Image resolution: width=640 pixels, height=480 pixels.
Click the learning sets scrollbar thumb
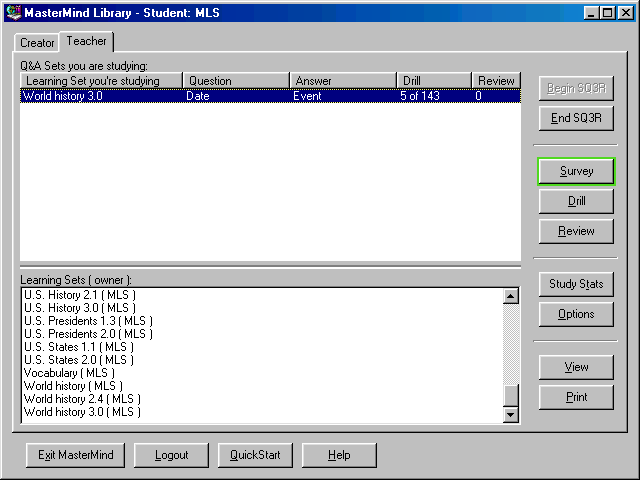(x=510, y=396)
